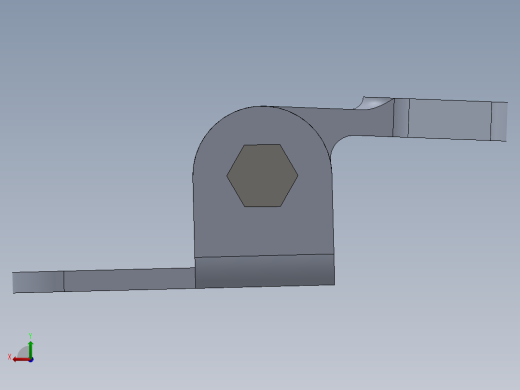The width and height of the screenshot is (520, 390).
Task: Select the darker rectangular base face below body
Action: coord(265,271)
